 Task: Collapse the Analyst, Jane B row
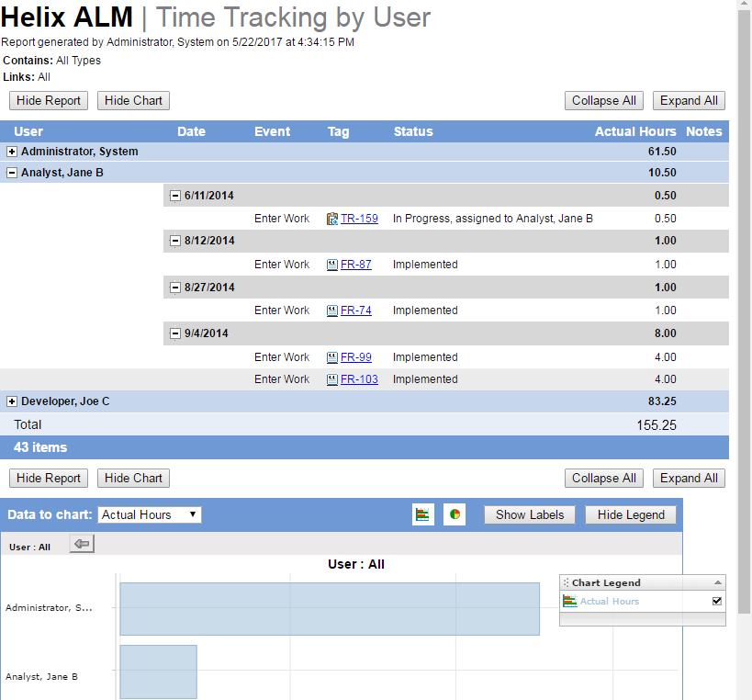[x=12, y=172]
